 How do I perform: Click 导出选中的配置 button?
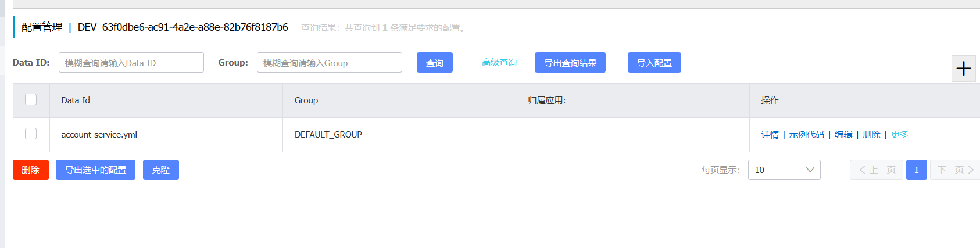point(95,170)
